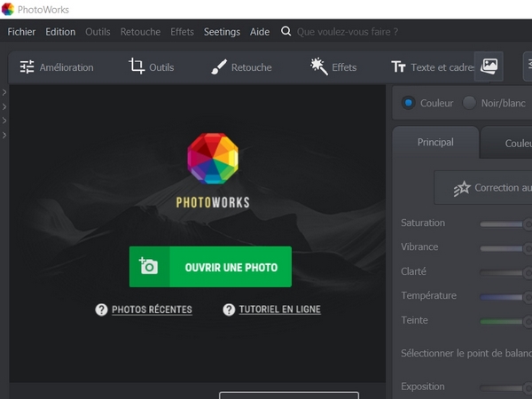Select the Effets magic wand icon

[319, 66]
